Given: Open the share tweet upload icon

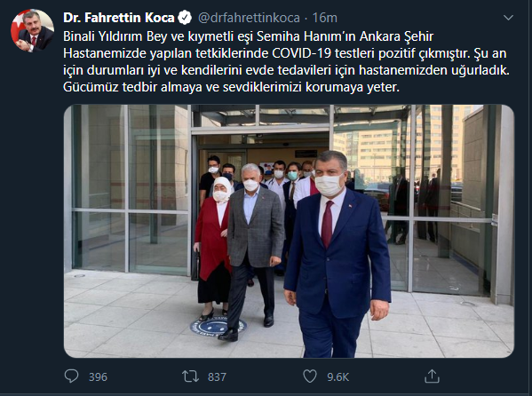Looking at the screenshot, I should pyautogui.click(x=432, y=376).
